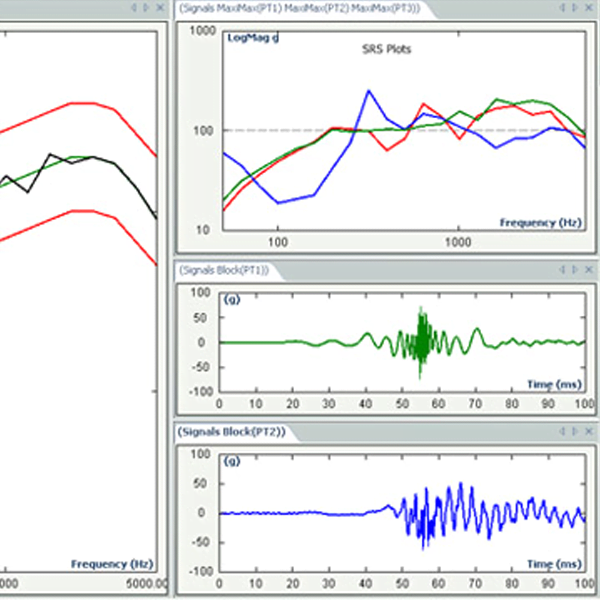Click right scroll arrow in SRS panel header
Image resolution: width=600 pixels, height=600 pixels.
[573, 8]
